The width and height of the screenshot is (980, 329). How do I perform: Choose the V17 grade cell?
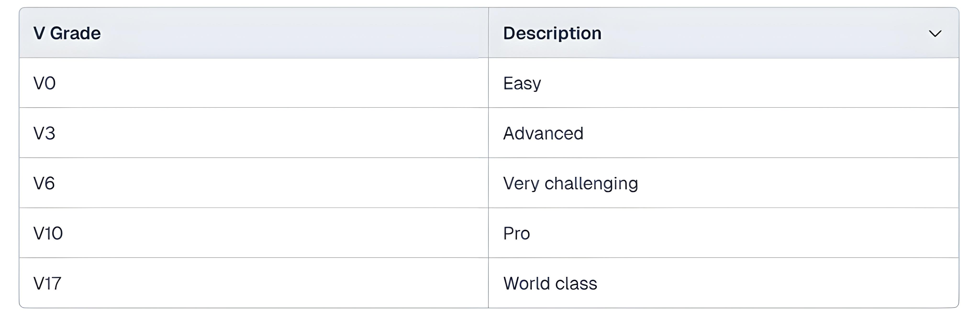tap(47, 284)
